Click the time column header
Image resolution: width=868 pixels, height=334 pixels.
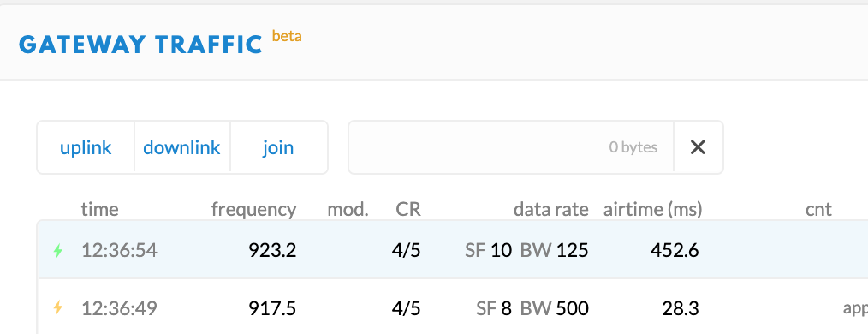point(99,209)
